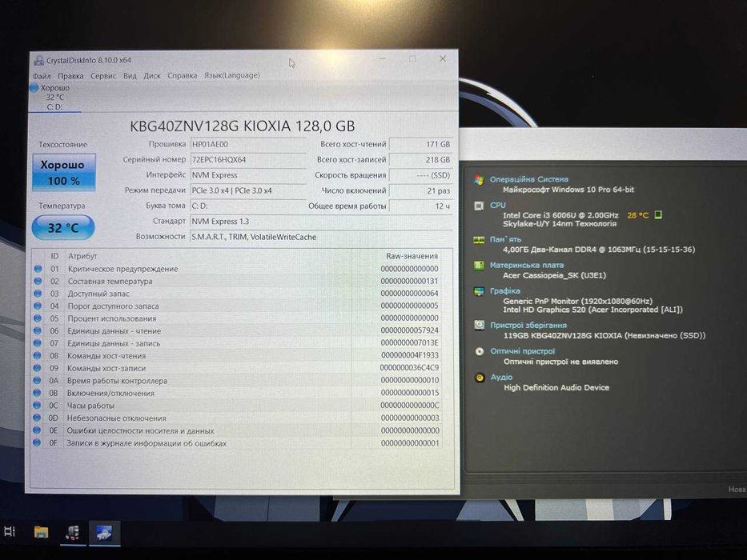
Task: Open File Explorer from the taskbar
Action: tap(42, 532)
